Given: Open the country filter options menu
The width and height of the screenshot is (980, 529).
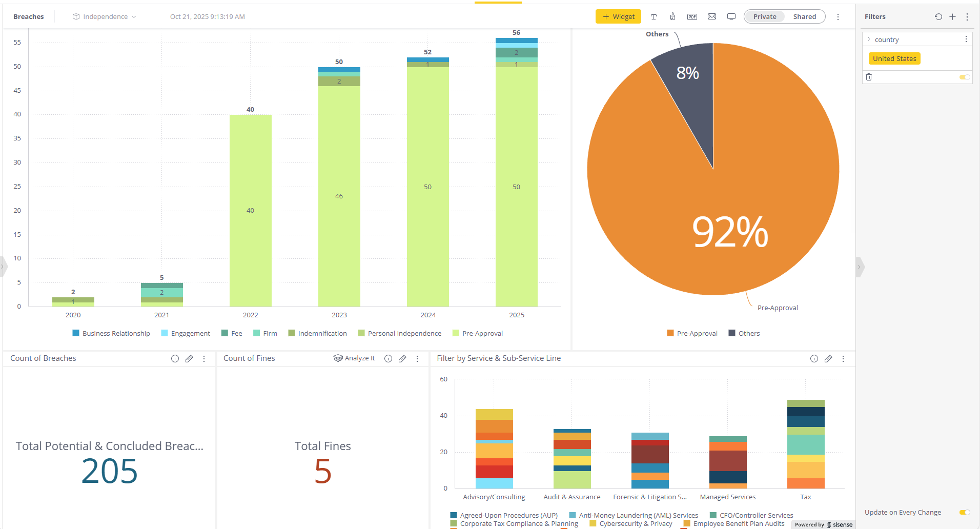Looking at the screenshot, I should click(x=966, y=39).
